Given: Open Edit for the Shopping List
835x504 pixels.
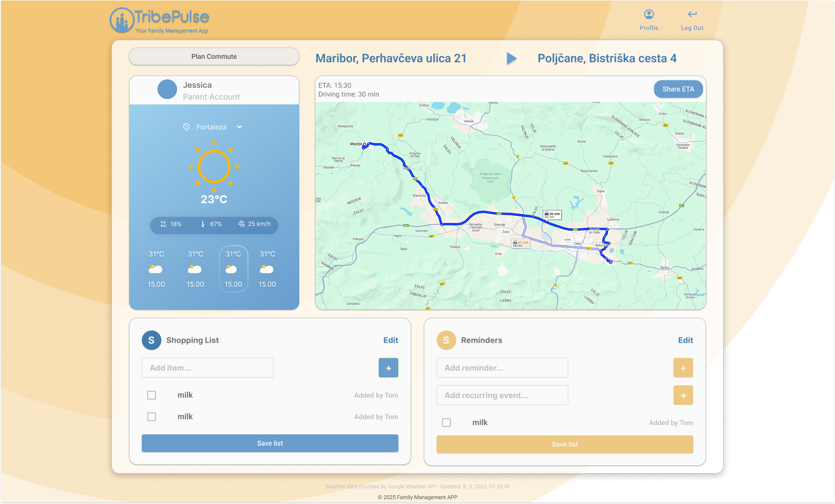Looking at the screenshot, I should pyautogui.click(x=391, y=340).
